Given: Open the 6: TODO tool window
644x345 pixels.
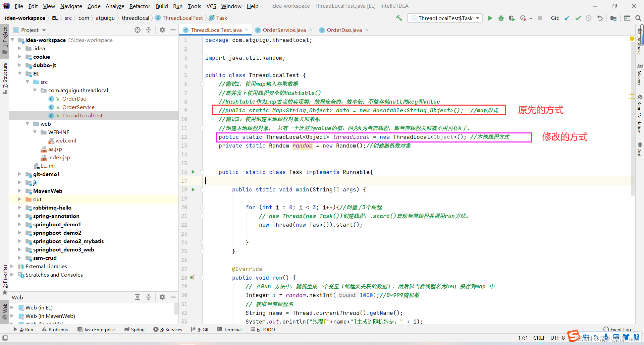Looking at the screenshot, I should coord(263,330).
